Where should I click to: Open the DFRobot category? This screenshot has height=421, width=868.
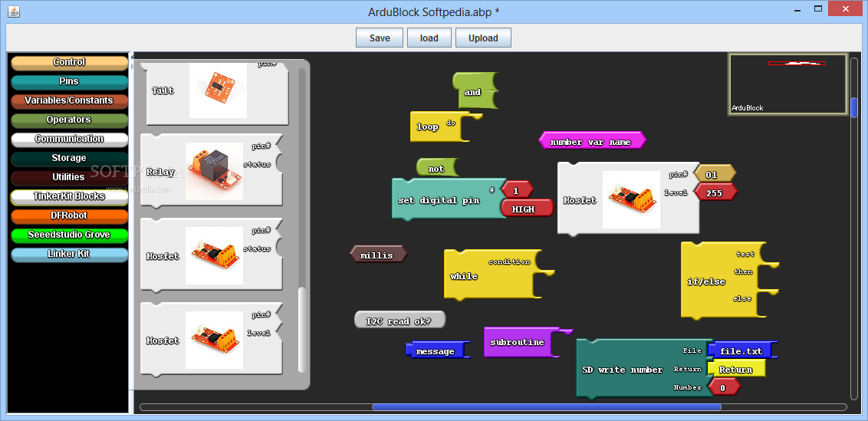69,215
